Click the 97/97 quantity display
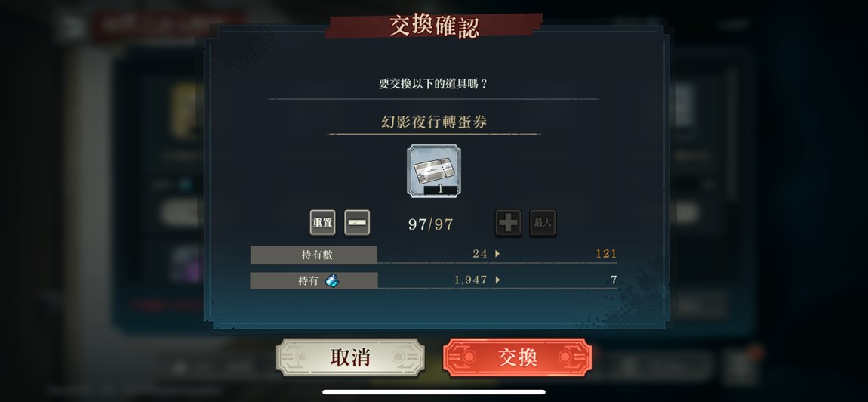 coord(431,224)
